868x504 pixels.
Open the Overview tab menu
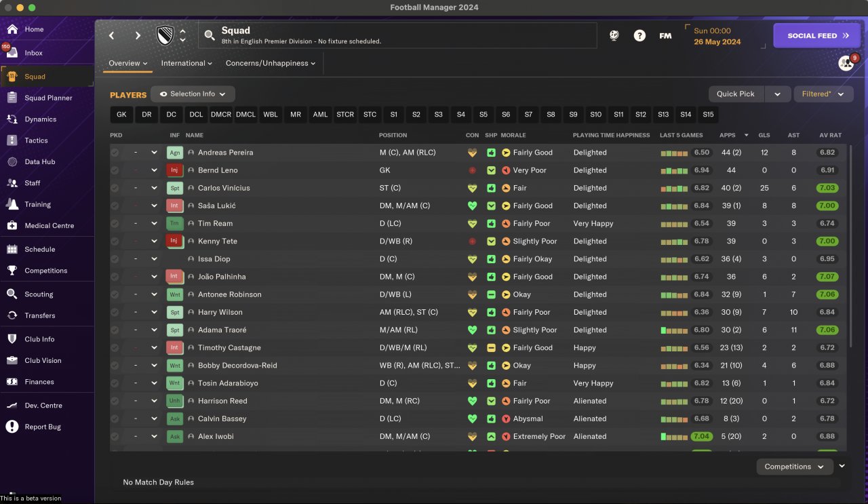click(x=128, y=63)
